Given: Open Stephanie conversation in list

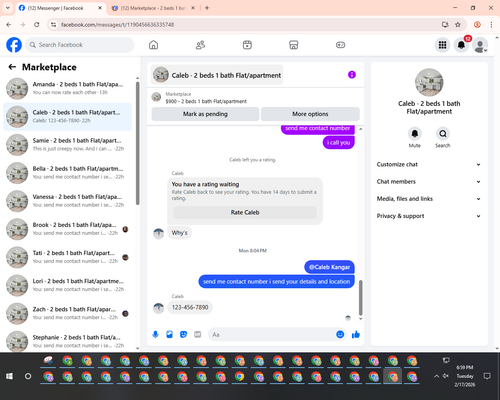Looking at the screenshot, I should [68, 341].
